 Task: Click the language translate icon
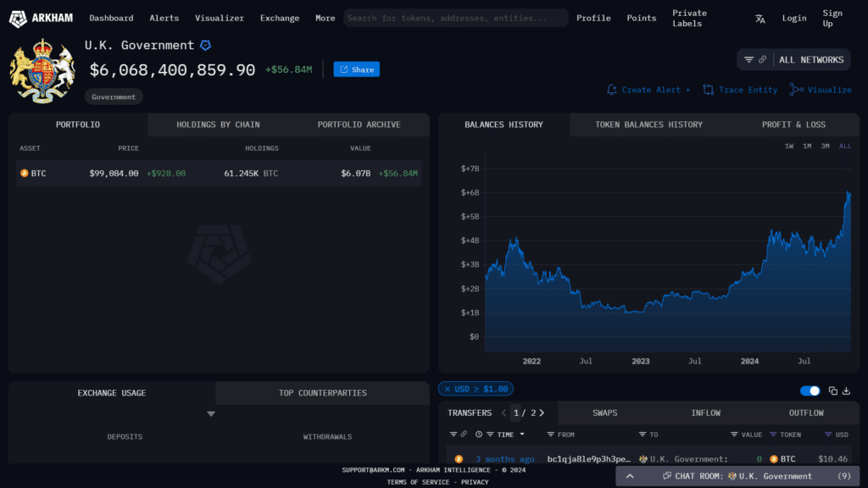coord(760,19)
